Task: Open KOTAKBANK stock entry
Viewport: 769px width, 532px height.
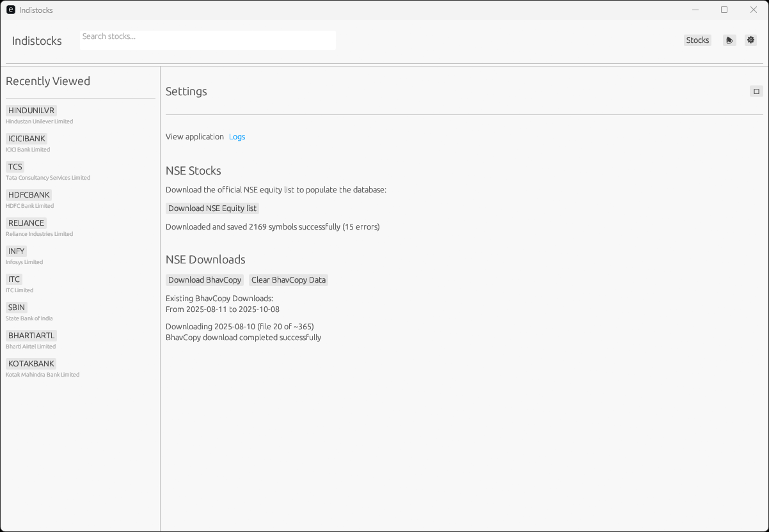Action: [31, 364]
